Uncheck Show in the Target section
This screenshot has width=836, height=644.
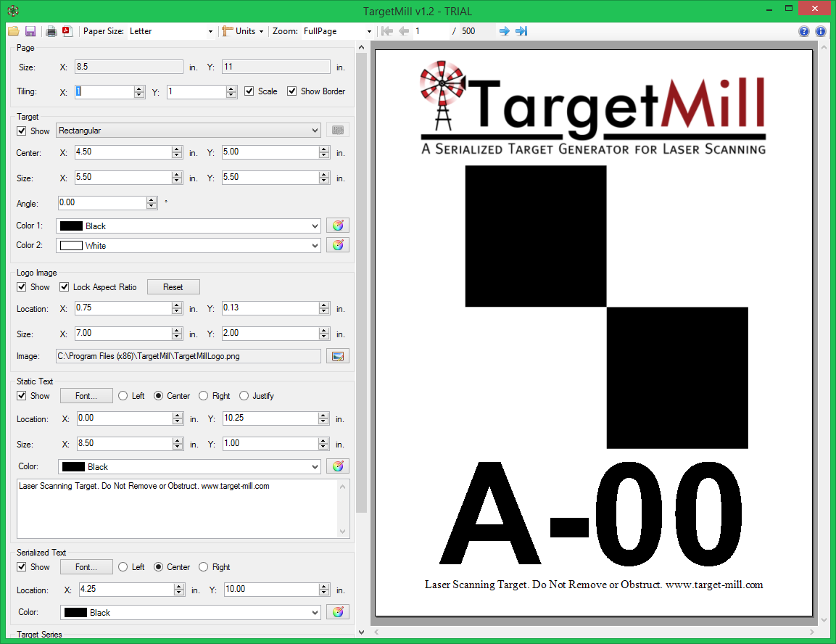click(21, 131)
